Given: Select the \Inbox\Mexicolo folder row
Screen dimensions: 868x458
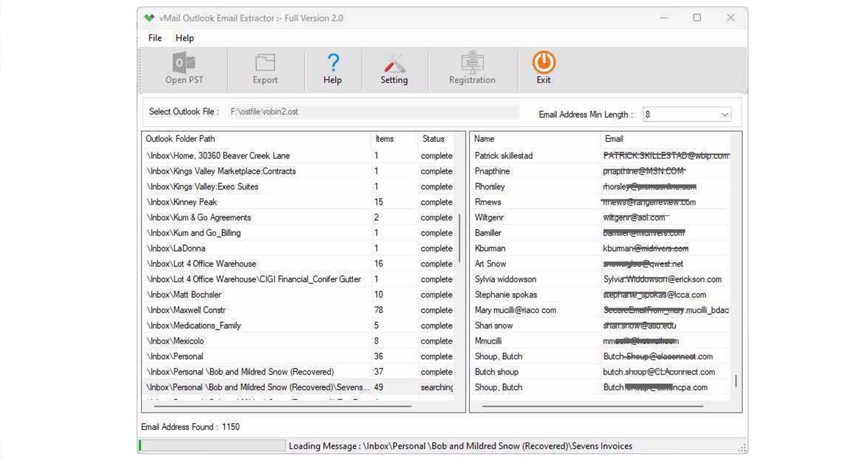Looking at the screenshot, I should 297,341.
